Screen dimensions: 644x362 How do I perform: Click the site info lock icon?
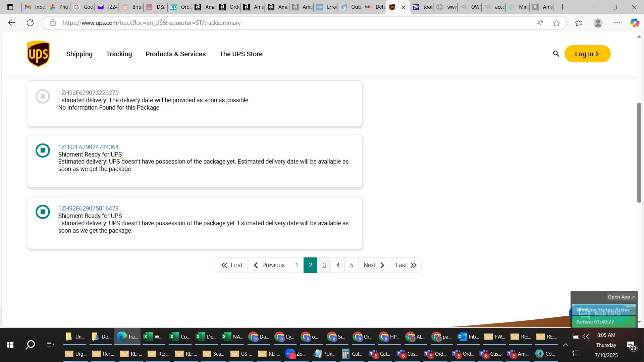pos(53,23)
